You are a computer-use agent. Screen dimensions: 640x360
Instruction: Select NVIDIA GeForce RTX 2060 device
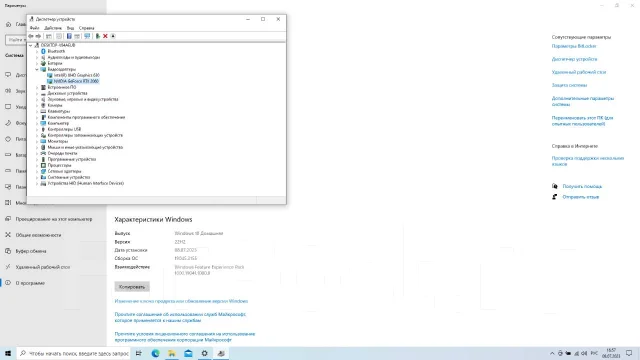click(x=76, y=81)
